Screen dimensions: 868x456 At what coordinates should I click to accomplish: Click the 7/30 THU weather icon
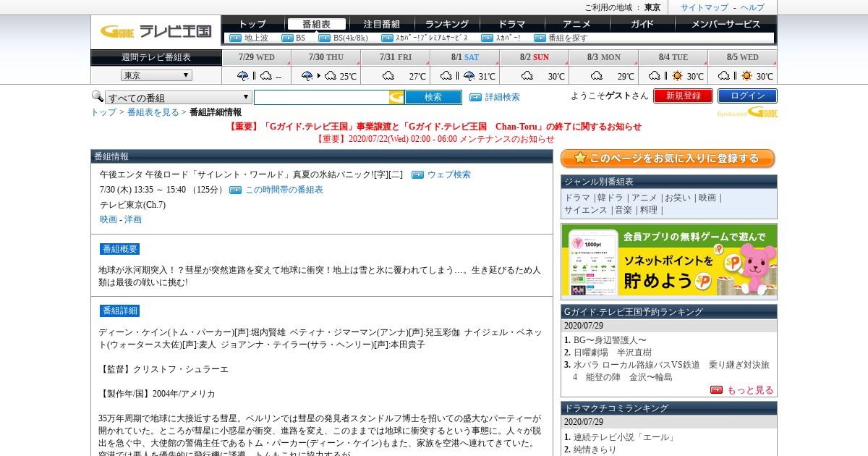click(318, 75)
